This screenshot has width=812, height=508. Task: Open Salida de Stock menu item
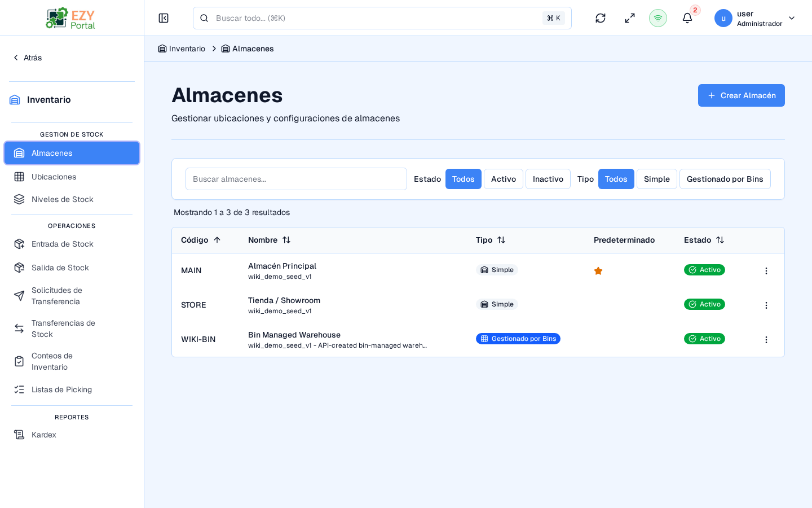point(72,268)
